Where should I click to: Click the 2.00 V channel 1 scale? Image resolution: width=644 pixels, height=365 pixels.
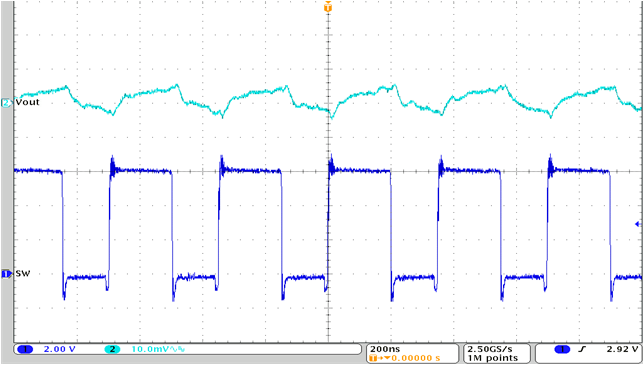click(x=60, y=349)
